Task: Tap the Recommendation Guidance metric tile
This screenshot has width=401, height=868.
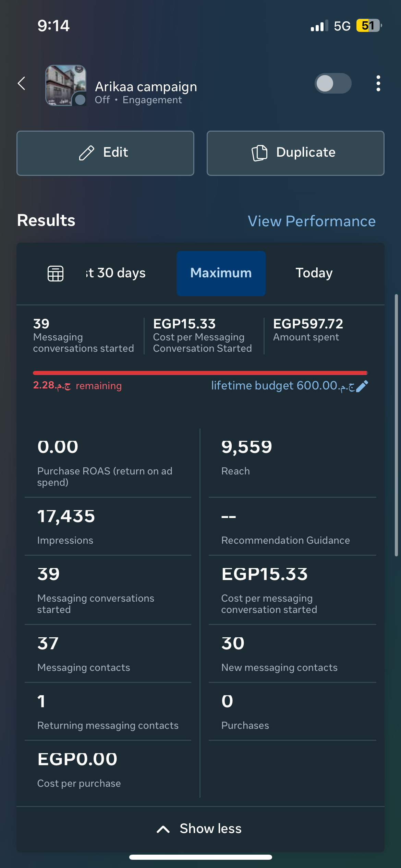Action: tap(292, 526)
